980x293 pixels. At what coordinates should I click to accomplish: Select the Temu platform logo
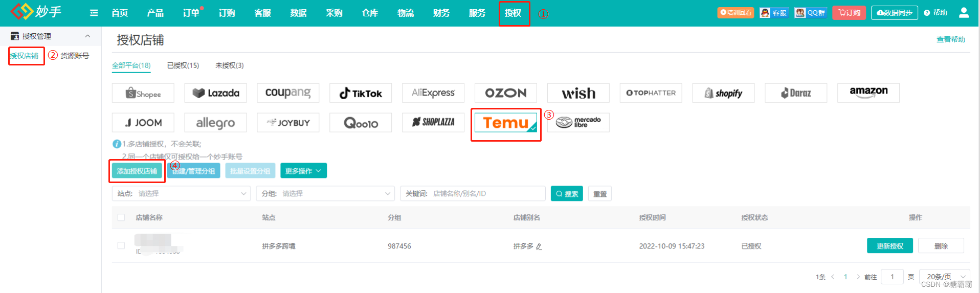click(506, 123)
